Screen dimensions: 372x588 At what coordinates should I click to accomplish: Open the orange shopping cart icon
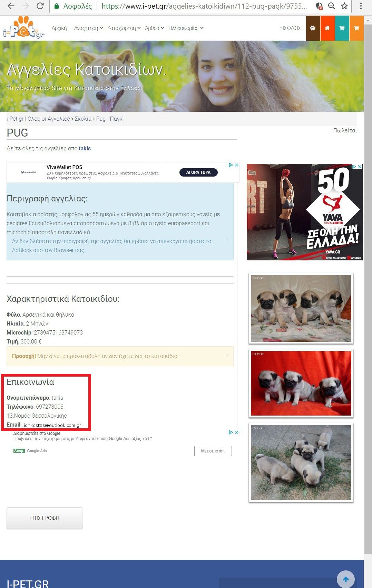click(356, 28)
